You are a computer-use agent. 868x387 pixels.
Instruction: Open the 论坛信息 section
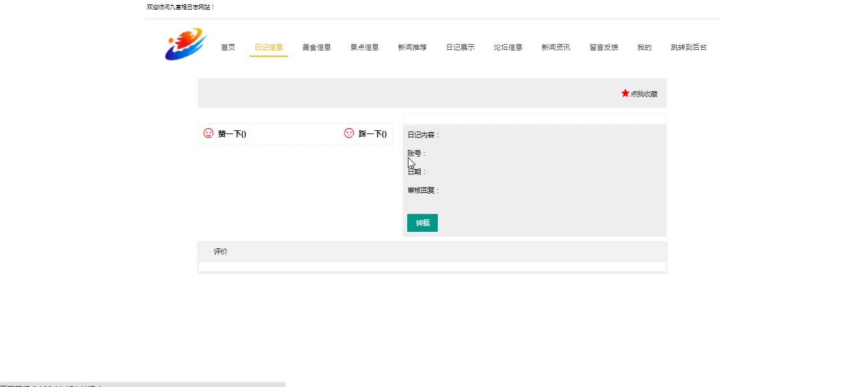508,47
